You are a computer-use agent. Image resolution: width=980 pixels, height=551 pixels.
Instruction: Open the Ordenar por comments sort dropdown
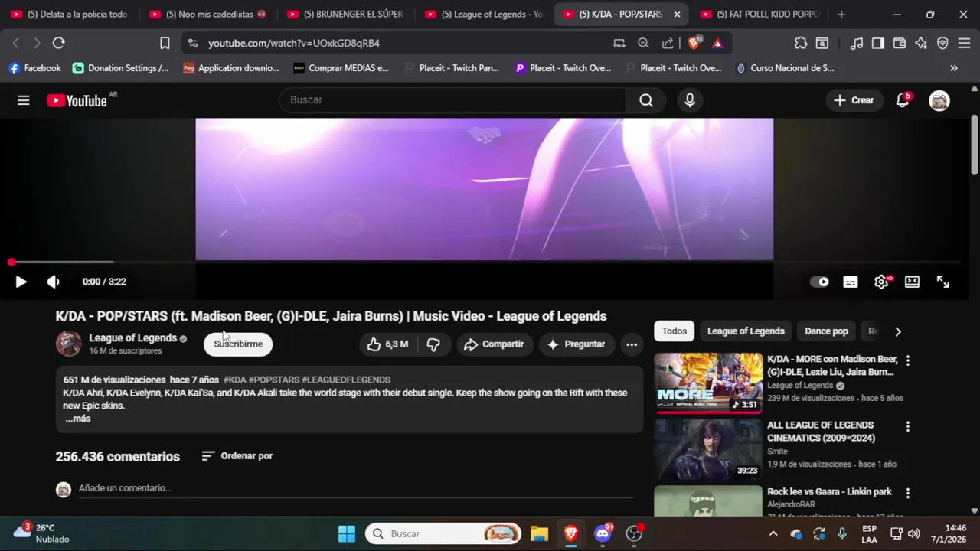point(237,456)
